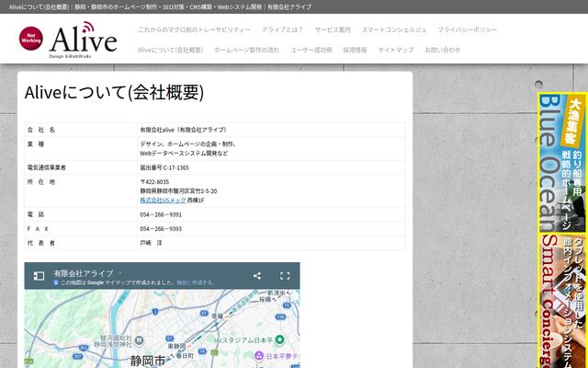The image size is (588, 368).
Task: Open the Blue Ocean 大漁集客 banner
Action: pos(562,162)
